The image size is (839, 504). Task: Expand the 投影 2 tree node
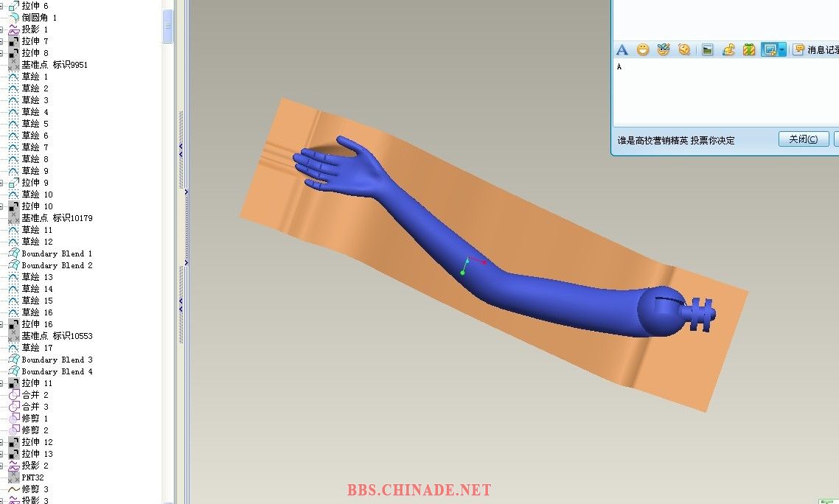pos(2,466)
